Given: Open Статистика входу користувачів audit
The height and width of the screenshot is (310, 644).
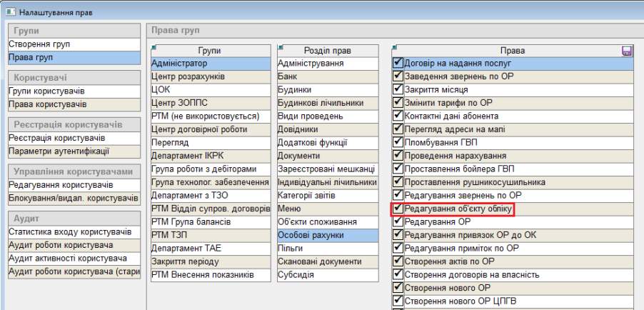Looking at the screenshot, I should pyautogui.click(x=71, y=232).
